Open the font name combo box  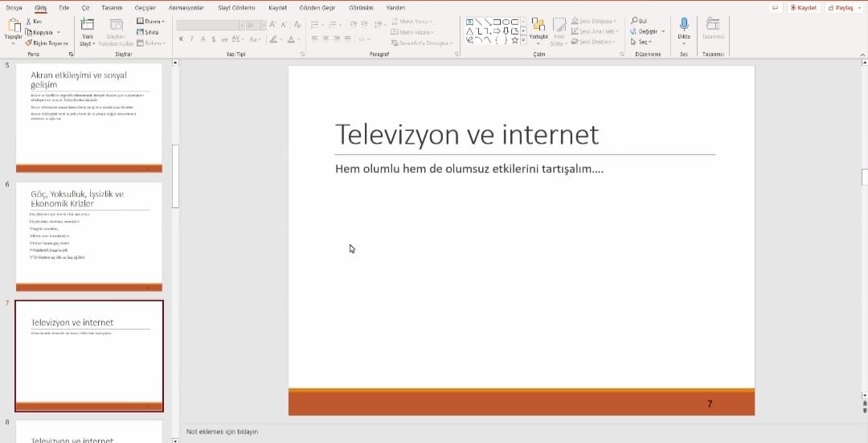(211, 25)
